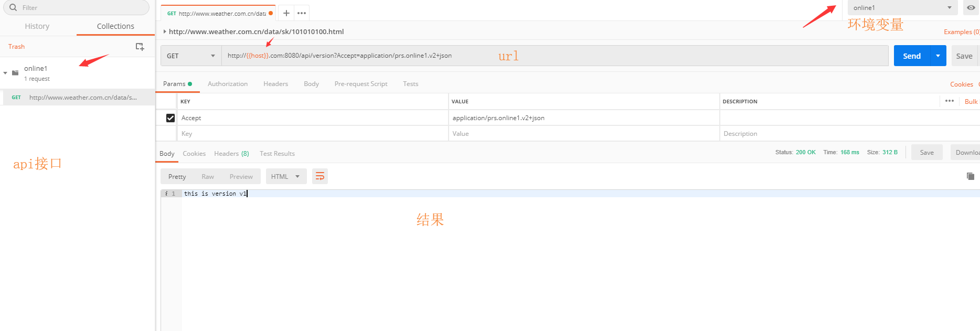The height and width of the screenshot is (331, 980).
Task: Switch response view to Preview
Action: (241, 176)
